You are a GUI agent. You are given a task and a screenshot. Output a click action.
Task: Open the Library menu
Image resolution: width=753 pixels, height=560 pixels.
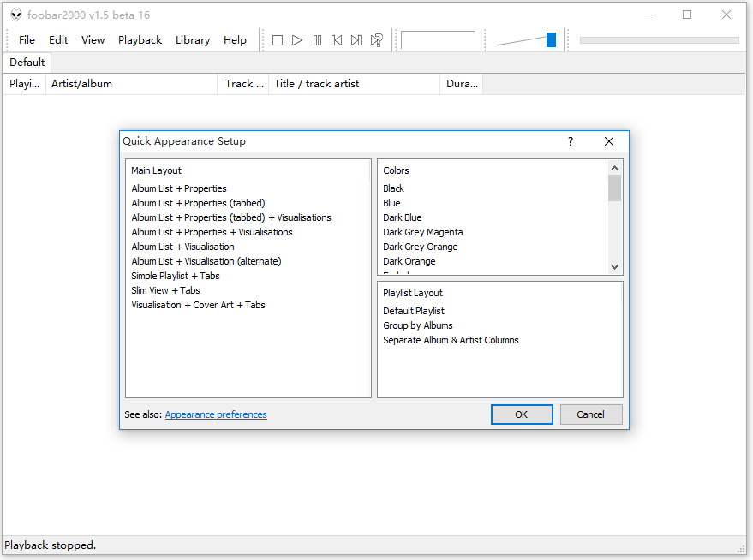192,39
